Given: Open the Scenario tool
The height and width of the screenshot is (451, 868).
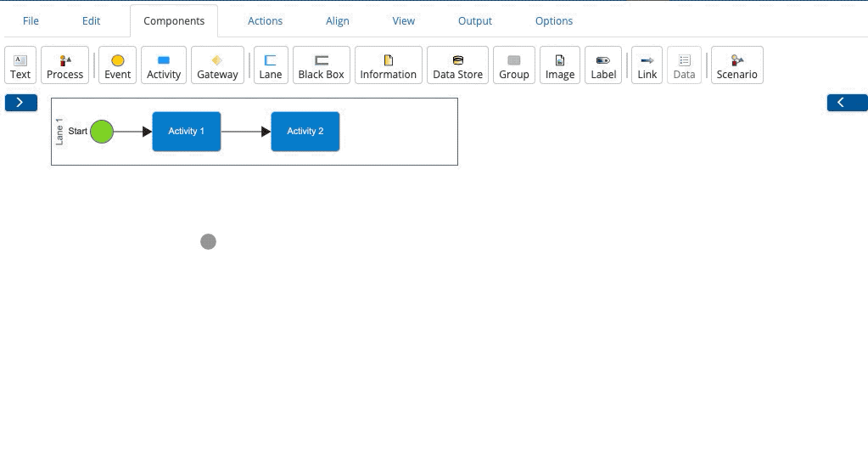Looking at the screenshot, I should pos(736,65).
